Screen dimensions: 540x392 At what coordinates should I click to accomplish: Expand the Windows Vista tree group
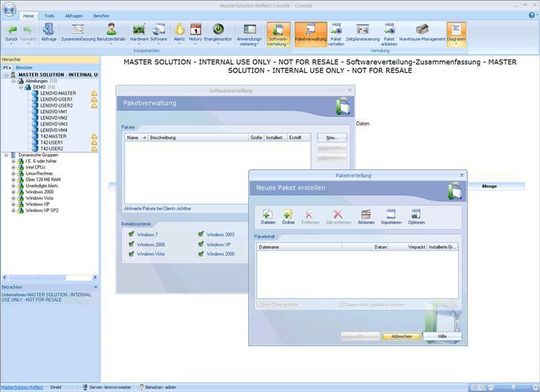tap(13, 198)
